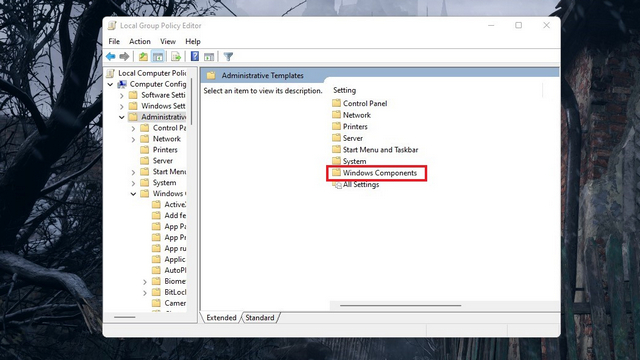Maximize the Local Group Policy Editor window
This screenshot has width=640, height=360.
click(518, 25)
